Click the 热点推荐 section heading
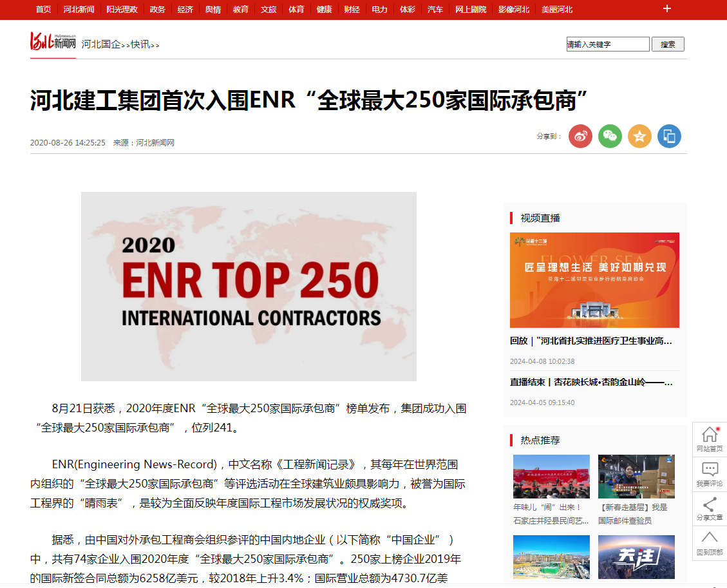727x588 pixels. [x=540, y=440]
